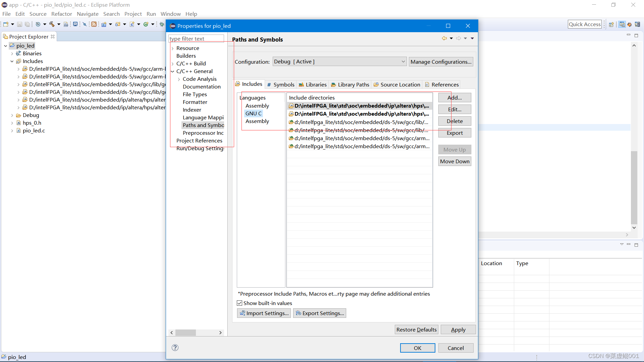644x362 pixels.
Task: Click the back arrow navigation icon
Action: (444, 39)
